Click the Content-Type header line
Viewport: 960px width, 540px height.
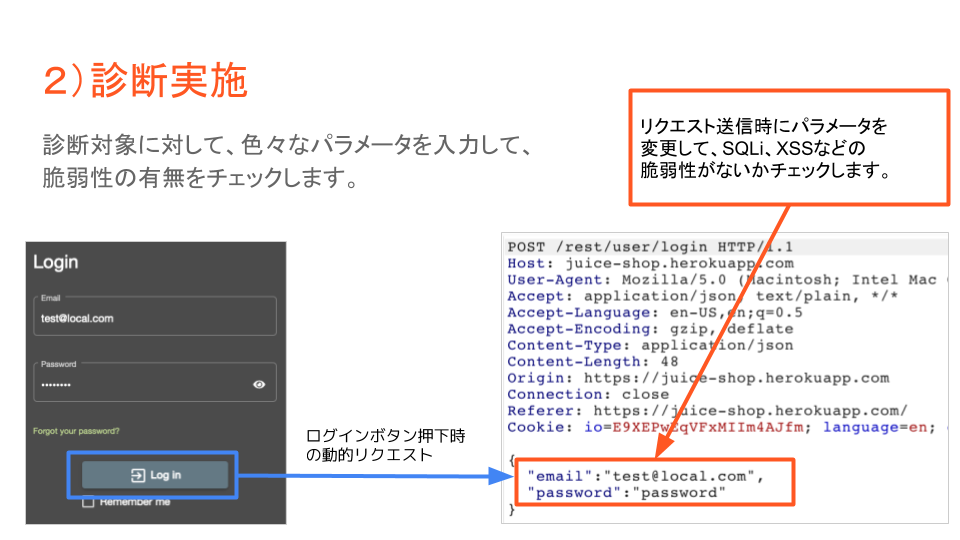[x=650, y=345]
